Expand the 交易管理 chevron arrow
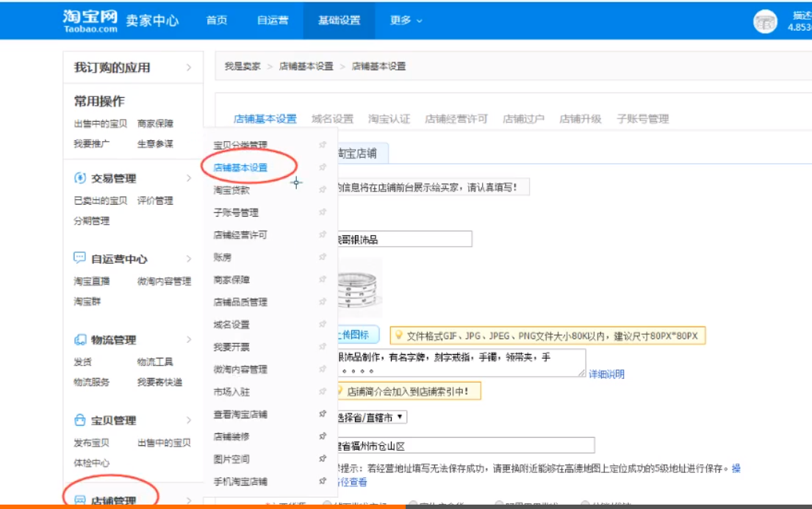This screenshot has width=812, height=509. pyautogui.click(x=189, y=178)
